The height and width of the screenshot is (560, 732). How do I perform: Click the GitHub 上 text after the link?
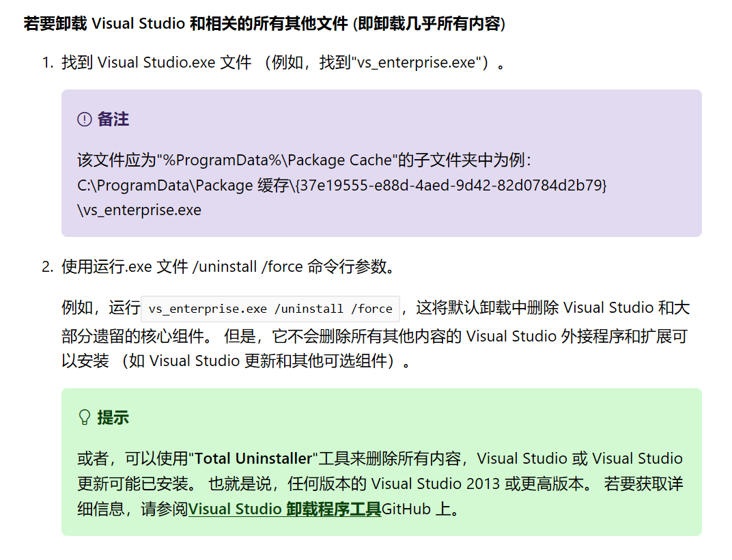point(416,509)
